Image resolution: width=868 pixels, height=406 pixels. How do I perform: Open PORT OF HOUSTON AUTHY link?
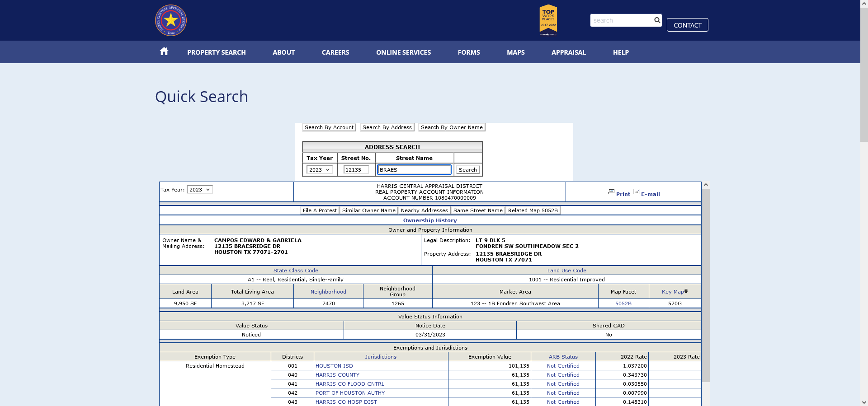tap(350, 393)
